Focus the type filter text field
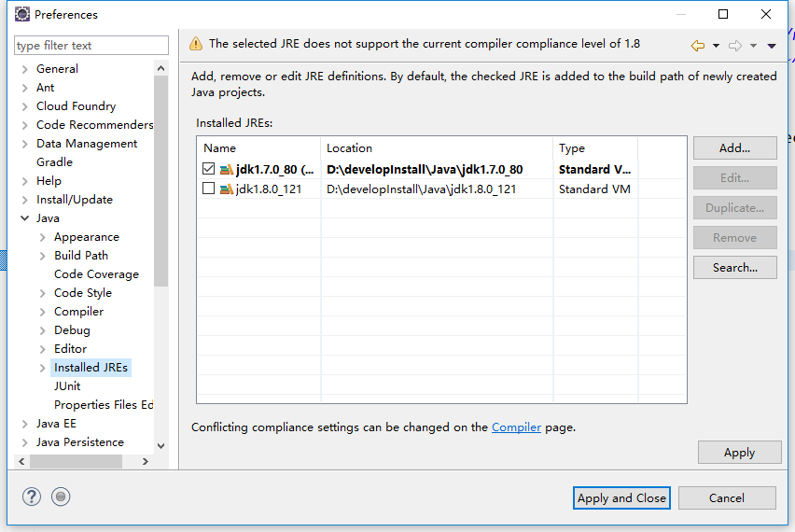The height and width of the screenshot is (532, 795). [x=91, y=45]
